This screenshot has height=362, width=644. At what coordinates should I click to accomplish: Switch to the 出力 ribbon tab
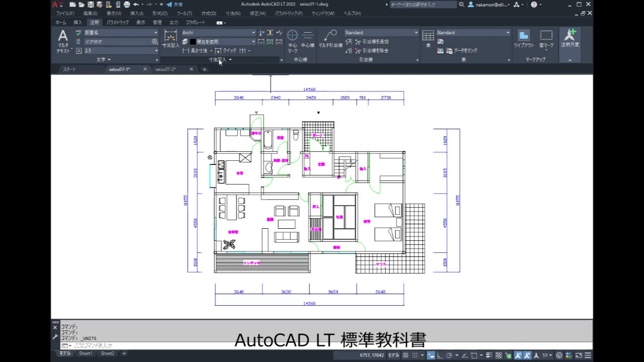[174, 23]
